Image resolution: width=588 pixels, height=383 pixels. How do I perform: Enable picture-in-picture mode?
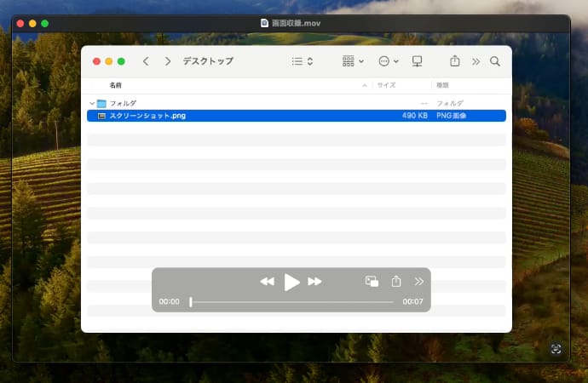372,282
